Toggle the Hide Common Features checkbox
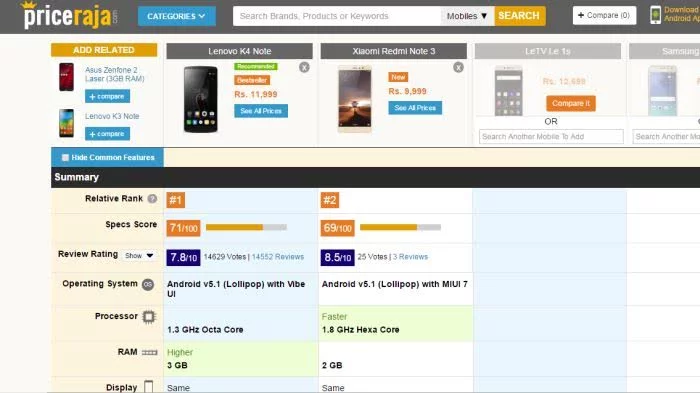Screen dimensions: 700x393 [65, 158]
